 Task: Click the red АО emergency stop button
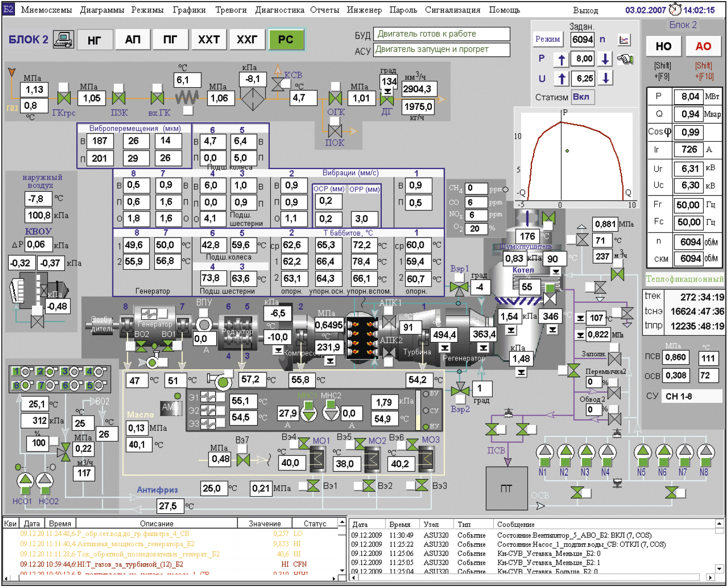tap(704, 46)
